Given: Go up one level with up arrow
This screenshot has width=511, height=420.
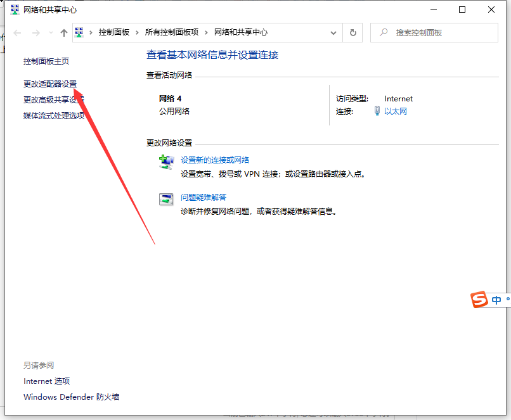Looking at the screenshot, I should [63, 33].
